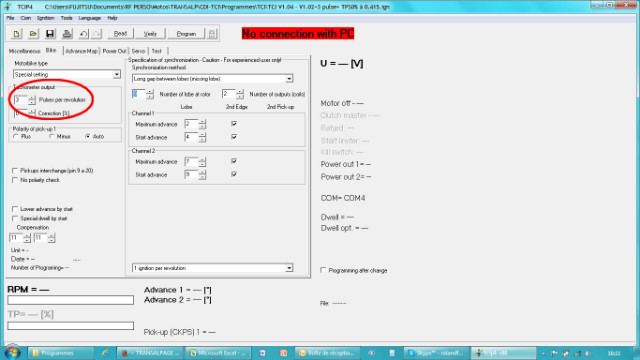Click Channel 1 Maximum advance lobe field
This screenshot has height=360, width=640.
[191, 124]
